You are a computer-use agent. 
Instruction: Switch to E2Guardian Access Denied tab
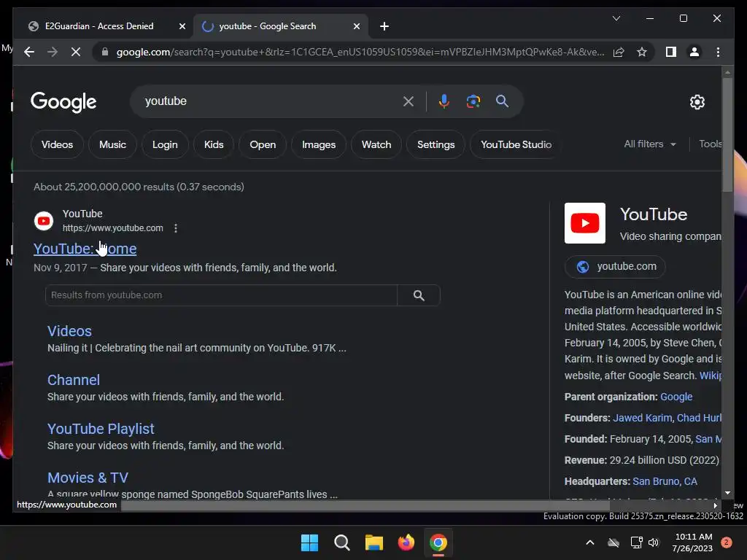point(99,26)
